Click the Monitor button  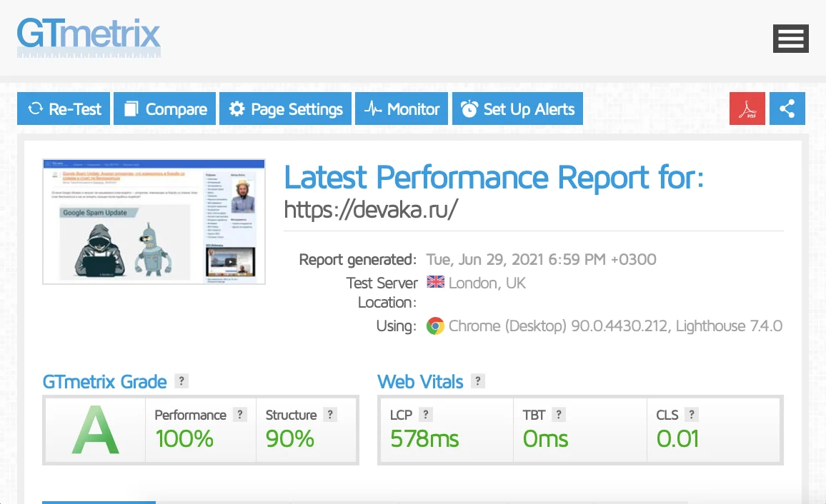pyautogui.click(x=402, y=109)
